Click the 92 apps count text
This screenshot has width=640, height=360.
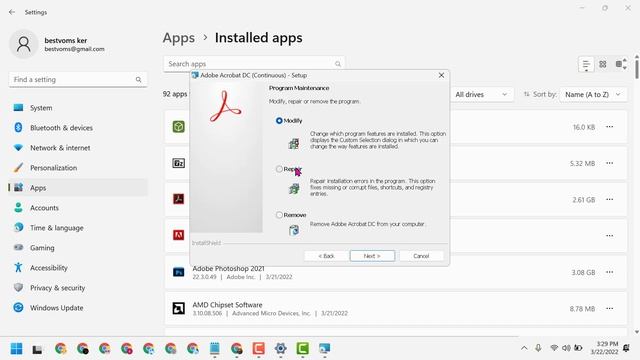click(175, 94)
